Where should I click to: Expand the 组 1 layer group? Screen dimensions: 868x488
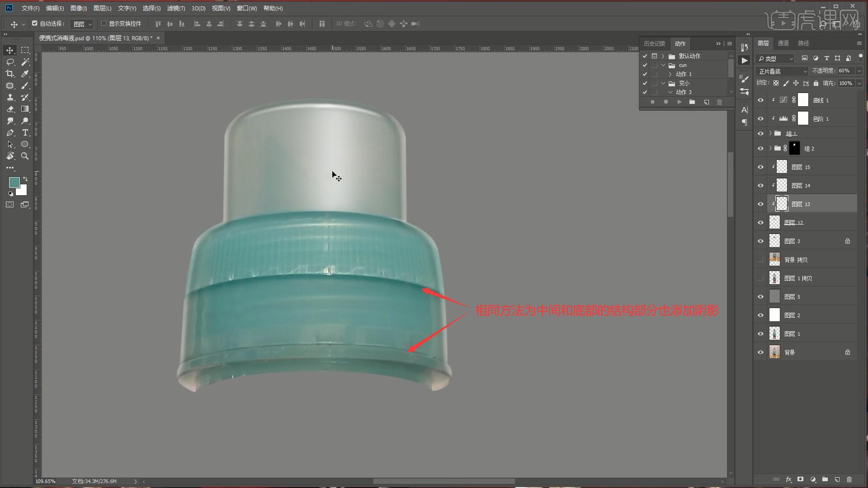pyautogui.click(x=770, y=133)
